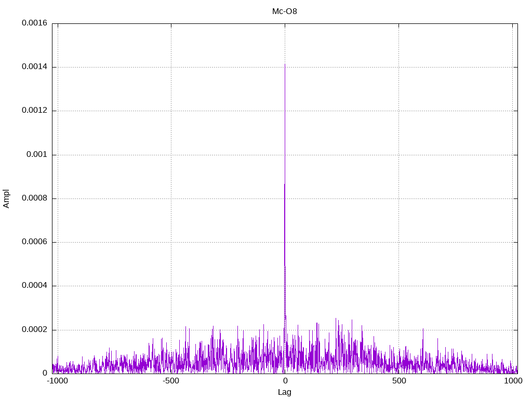Image resolution: width=532 pixels, height=399 pixels.
Task: Click the 0.0016 y-axis tick label
Action: (34, 23)
